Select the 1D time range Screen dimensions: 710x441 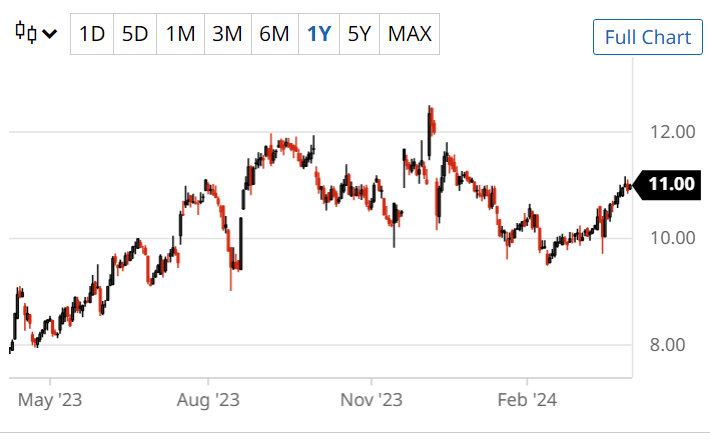click(x=92, y=34)
